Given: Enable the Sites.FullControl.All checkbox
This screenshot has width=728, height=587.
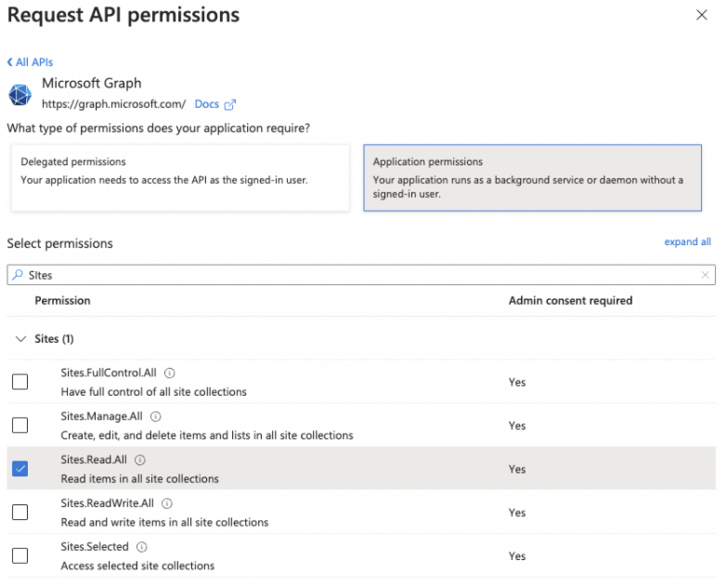Looking at the screenshot, I should pos(19,382).
